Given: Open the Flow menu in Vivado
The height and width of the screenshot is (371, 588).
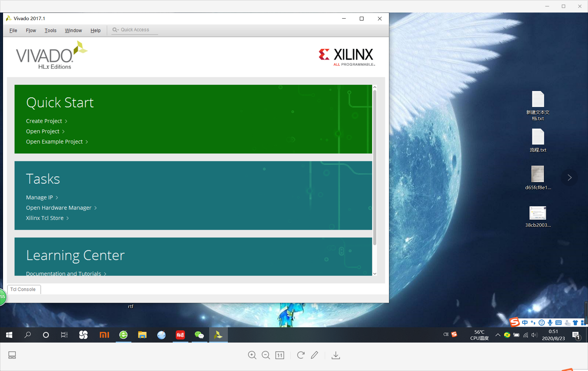Looking at the screenshot, I should (31, 30).
